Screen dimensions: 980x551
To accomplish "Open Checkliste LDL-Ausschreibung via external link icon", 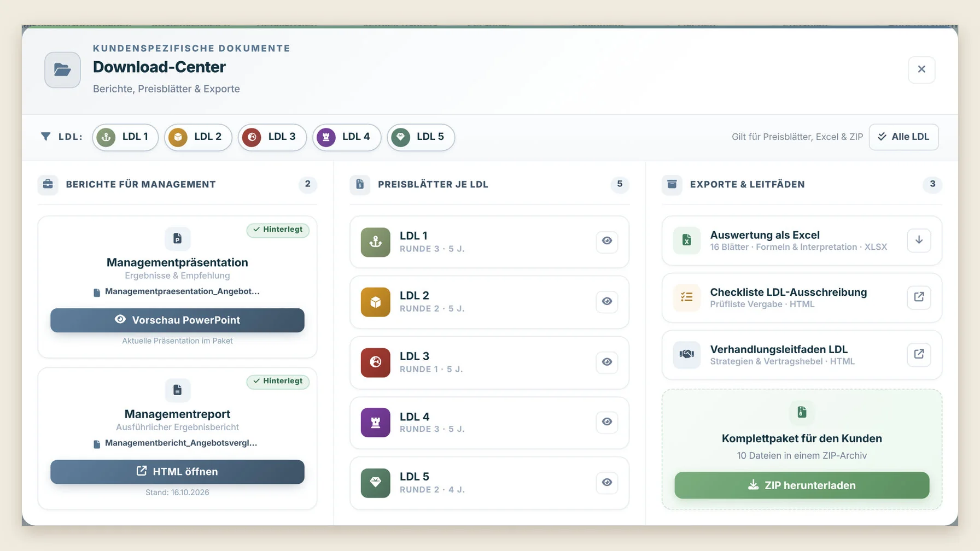I will pos(919,297).
